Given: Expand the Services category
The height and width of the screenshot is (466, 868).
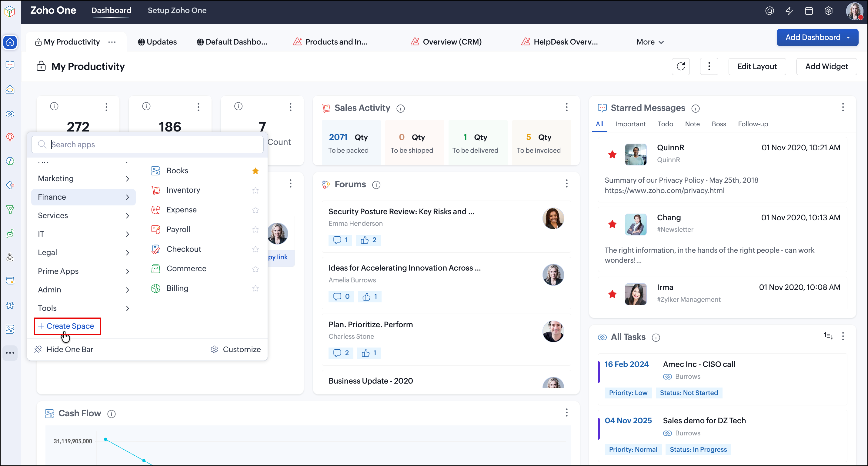Looking at the screenshot, I should pos(83,216).
